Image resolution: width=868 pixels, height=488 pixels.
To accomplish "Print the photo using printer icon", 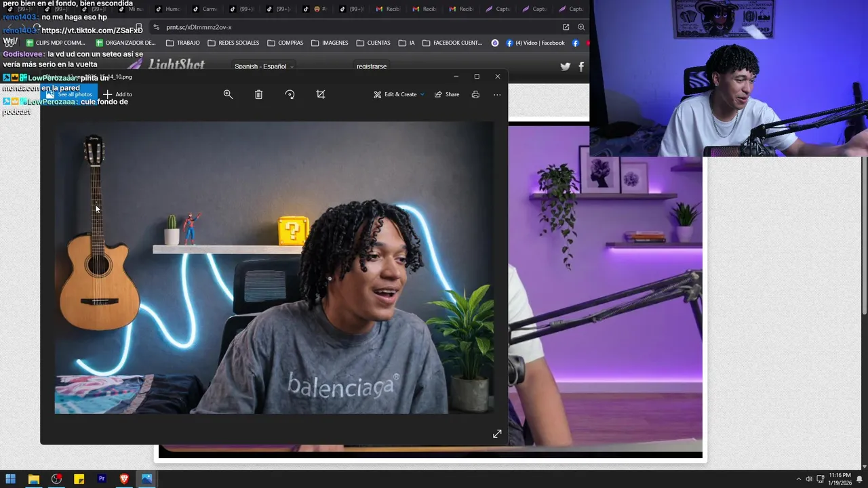I will click(475, 94).
